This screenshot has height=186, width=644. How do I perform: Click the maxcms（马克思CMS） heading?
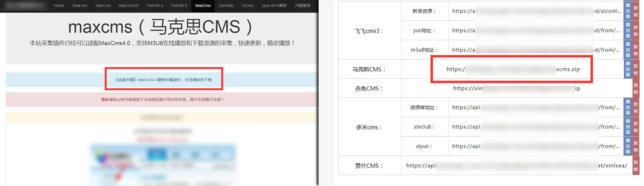(161, 27)
